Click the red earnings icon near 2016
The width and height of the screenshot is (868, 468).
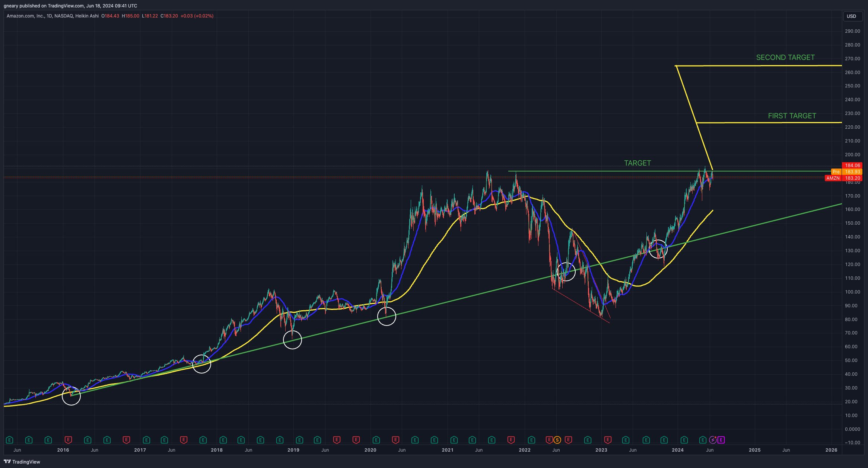tap(68, 440)
